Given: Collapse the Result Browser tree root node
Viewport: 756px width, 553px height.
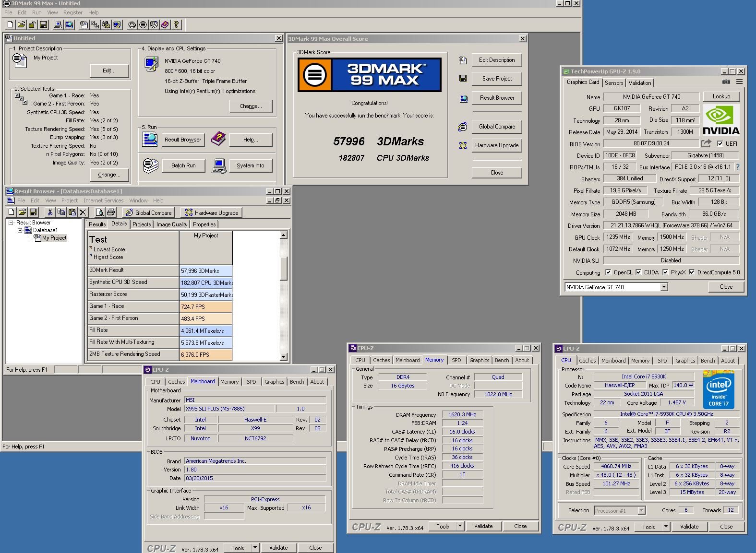Looking at the screenshot, I should (x=11, y=223).
